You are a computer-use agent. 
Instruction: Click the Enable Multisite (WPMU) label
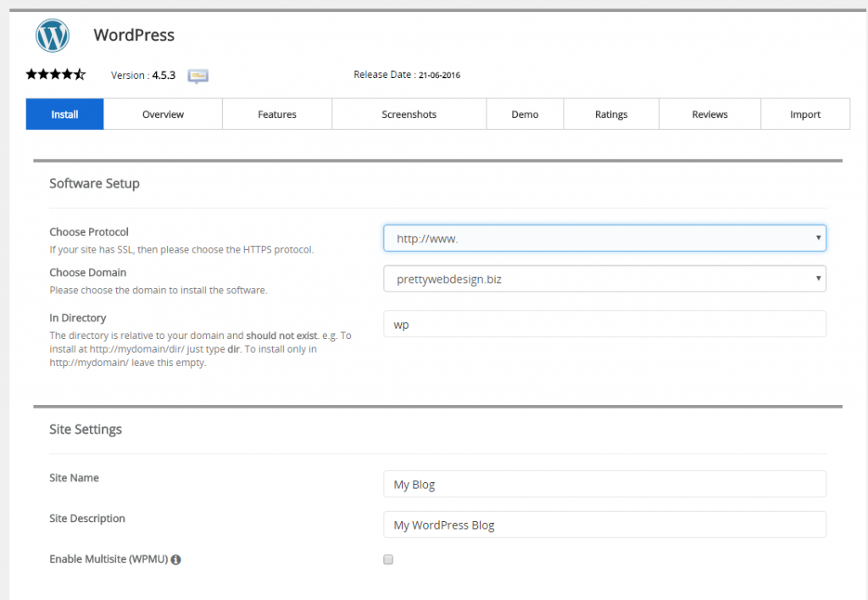point(108,559)
